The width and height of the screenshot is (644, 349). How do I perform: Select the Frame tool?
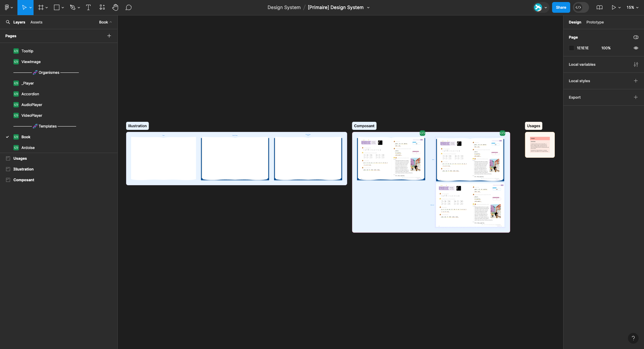(x=41, y=7)
